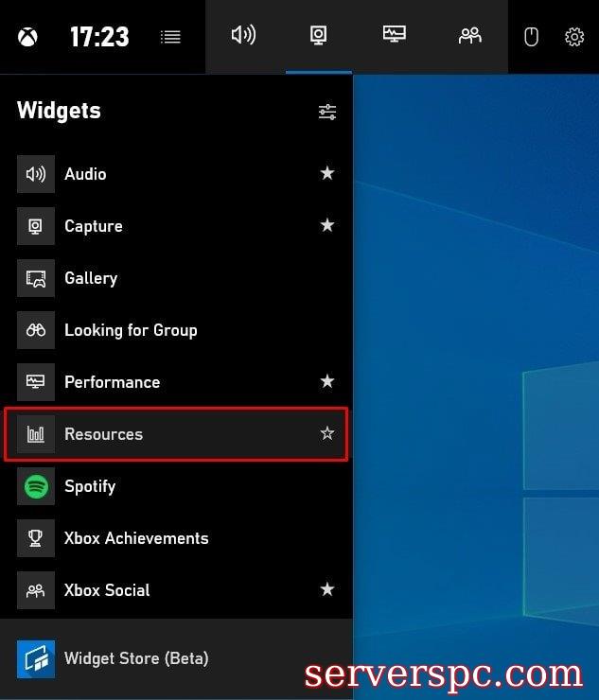Open Xbox Achievements widget
The width and height of the screenshot is (599, 700).
click(136, 538)
